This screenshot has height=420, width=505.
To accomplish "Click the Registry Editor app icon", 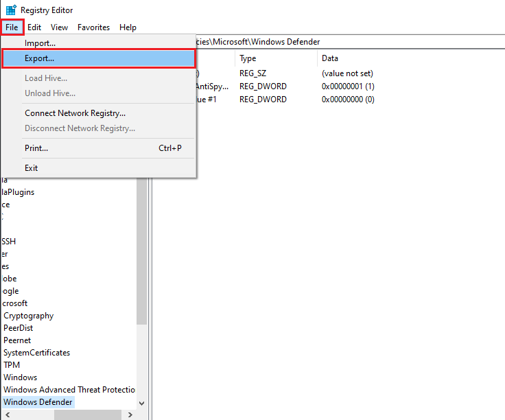I will [x=11, y=10].
